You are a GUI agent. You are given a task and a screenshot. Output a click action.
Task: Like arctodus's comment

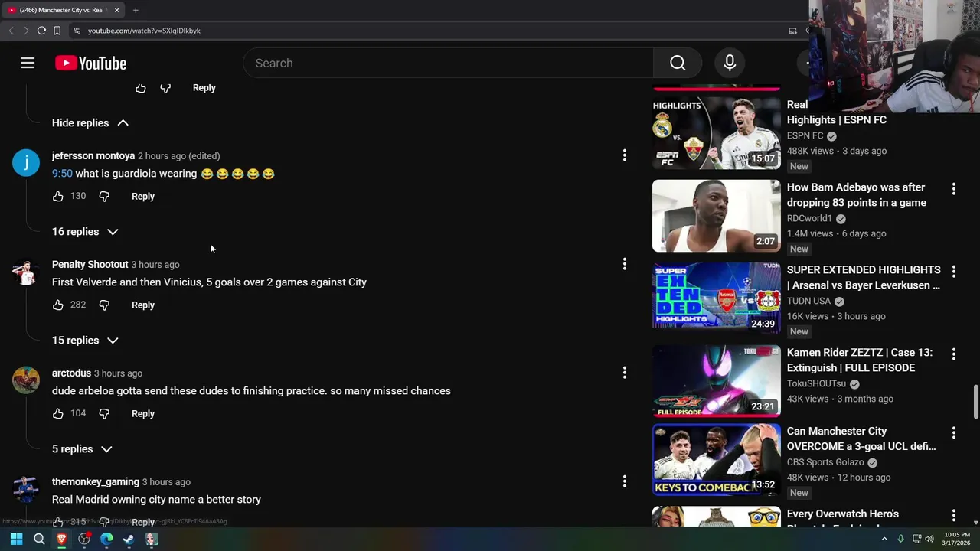point(58,414)
